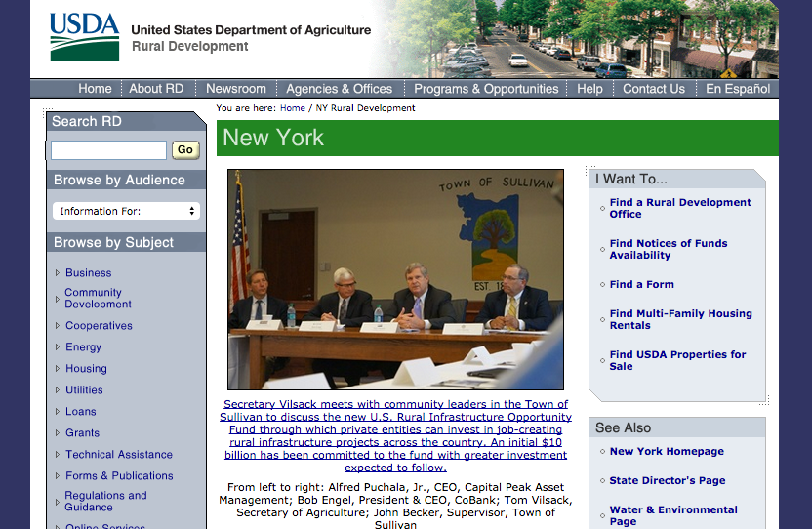
Task: Switch to En Español
Action: 738,89
